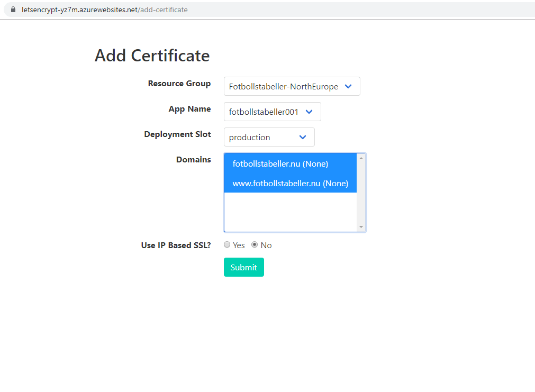Open the Deployment Slot dropdown
This screenshot has width=535, height=392.
tap(269, 137)
